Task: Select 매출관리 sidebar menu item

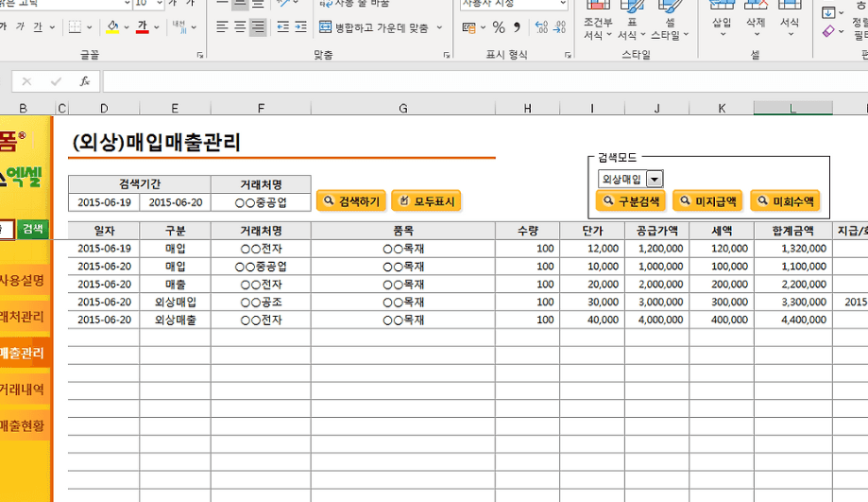Action: 24,353
